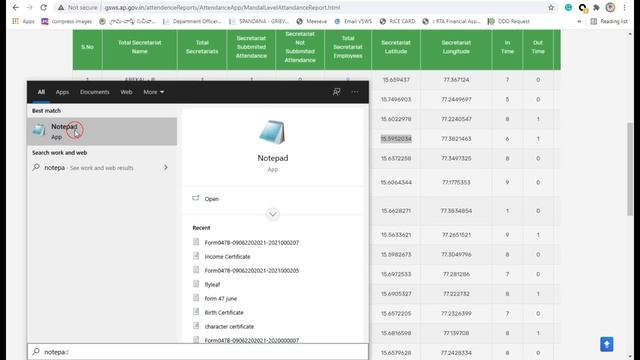This screenshot has height=360, width=640.
Task: Open the RTA Financial Assistance bookmark
Action: coord(452,21)
